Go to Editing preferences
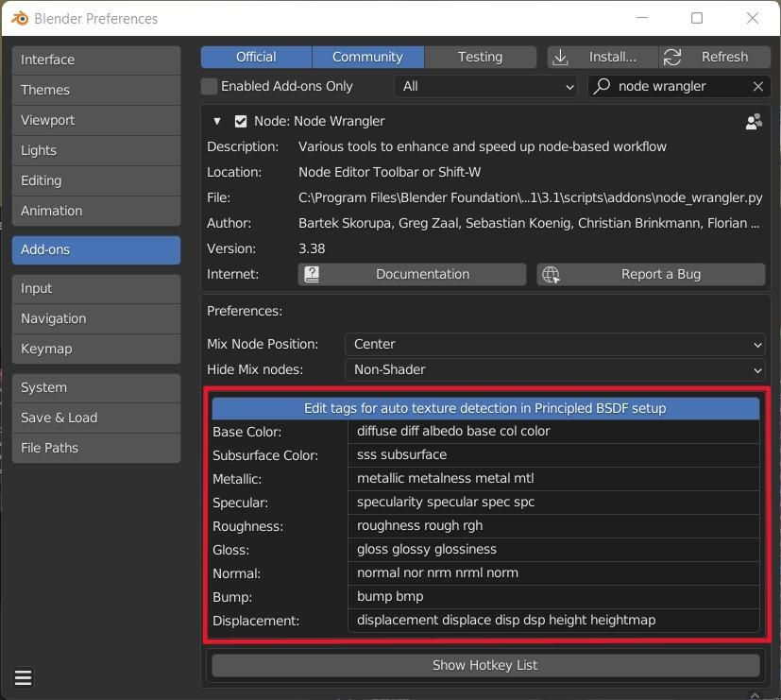 pos(96,180)
